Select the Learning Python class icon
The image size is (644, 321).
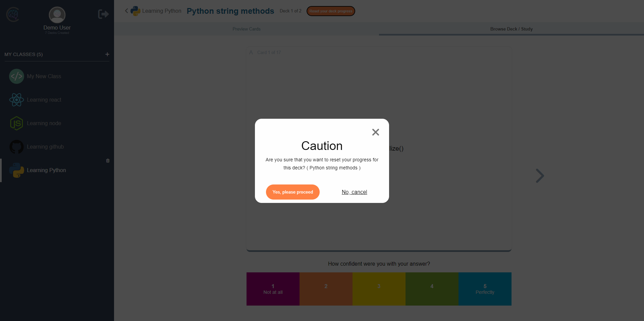click(17, 170)
